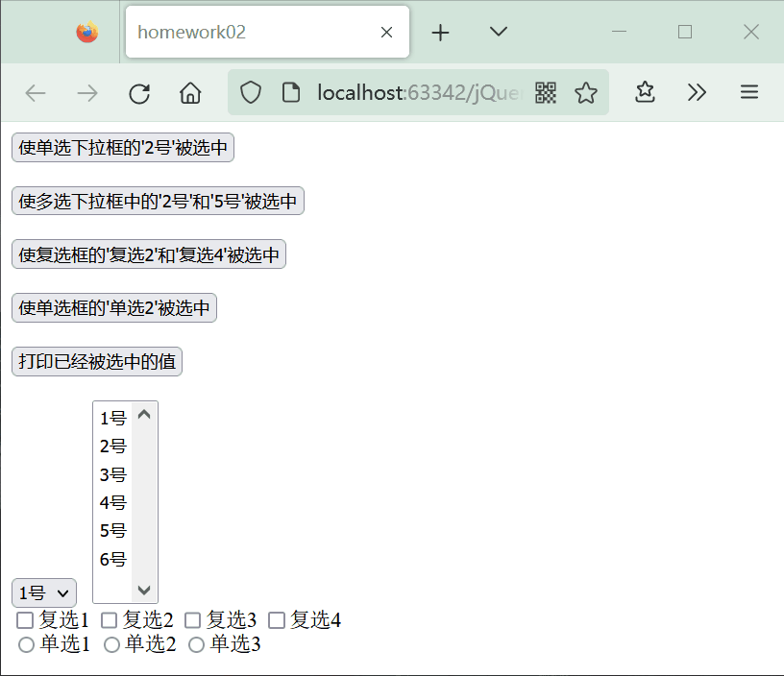This screenshot has height=676, width=784.
Task: Select 4号 in the multi-select list
Action: (x=113, y=502)
